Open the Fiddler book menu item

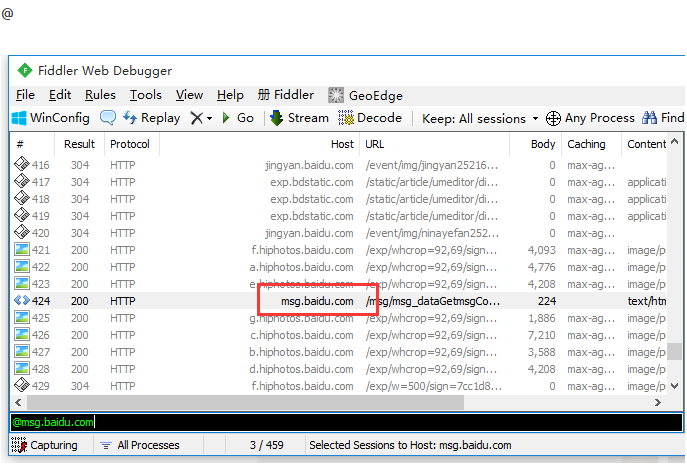[x=286, y=95]
